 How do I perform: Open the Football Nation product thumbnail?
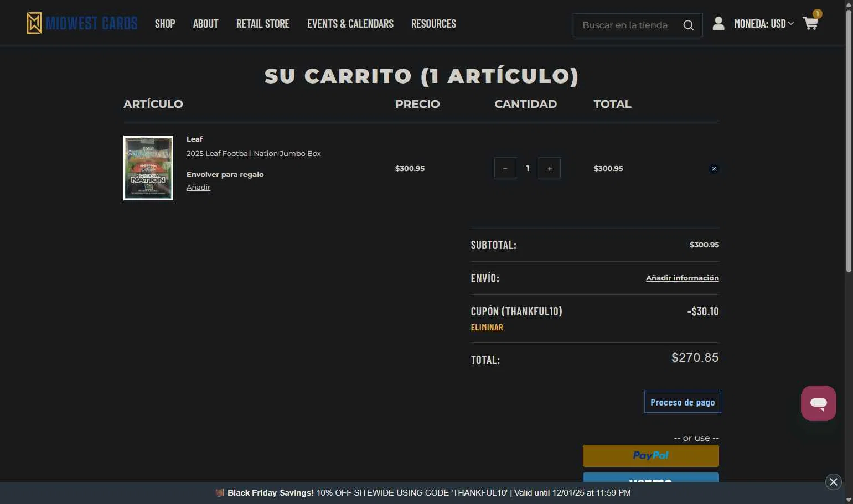(x=148, y=168)
